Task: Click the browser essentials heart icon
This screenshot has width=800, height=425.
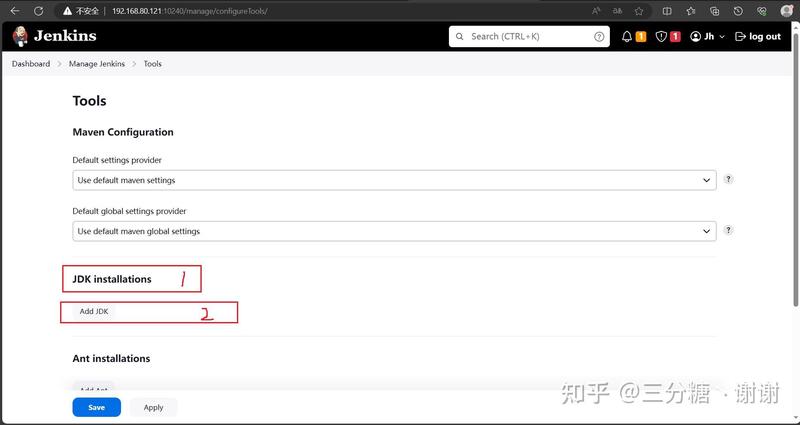Action: tap(762, 11)
